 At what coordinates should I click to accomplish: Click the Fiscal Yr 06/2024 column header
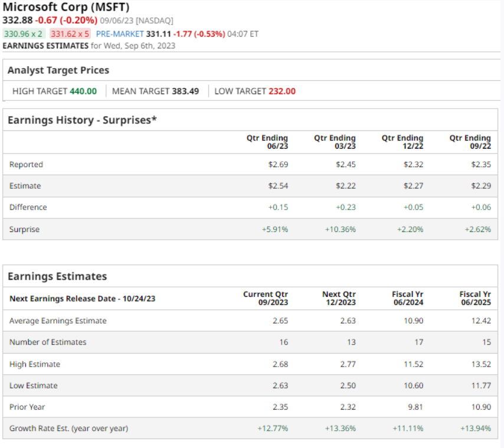[408, 298]
